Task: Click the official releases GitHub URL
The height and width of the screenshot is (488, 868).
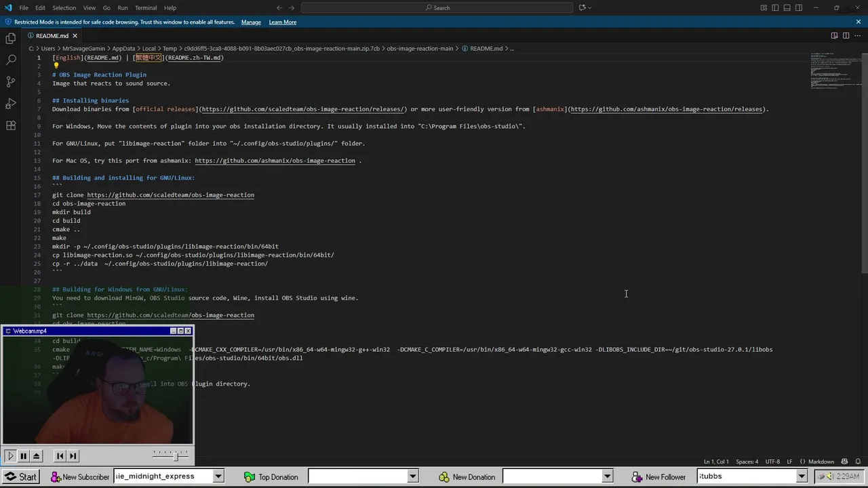Action: click(x=303, y=109)
